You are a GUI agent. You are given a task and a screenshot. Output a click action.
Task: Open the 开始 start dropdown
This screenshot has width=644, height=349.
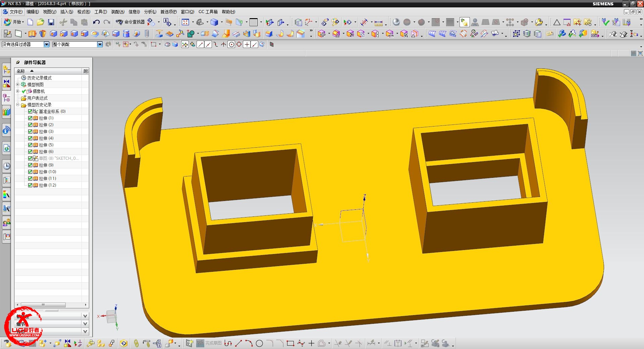pos(14,22)
